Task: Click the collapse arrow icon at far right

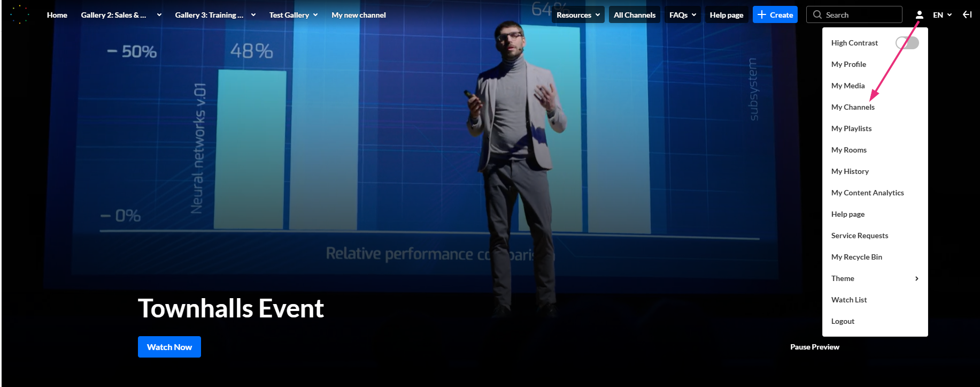Action: [x=967, y=14]
